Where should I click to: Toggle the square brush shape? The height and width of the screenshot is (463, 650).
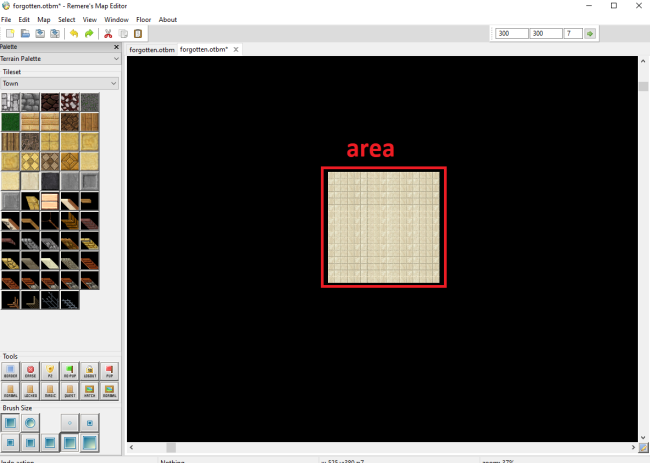click(x=10, y=422)
